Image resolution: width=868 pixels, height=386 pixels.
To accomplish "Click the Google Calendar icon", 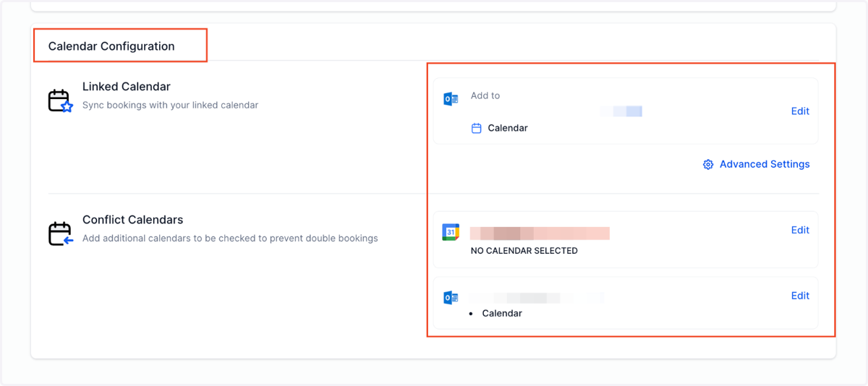I will click(451, 232).
